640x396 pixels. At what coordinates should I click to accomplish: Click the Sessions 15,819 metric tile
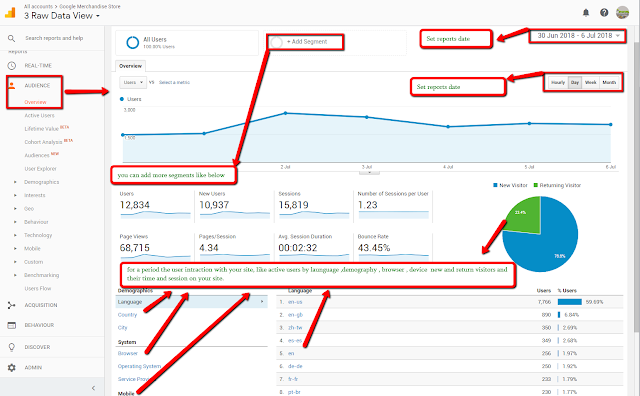pyautogui.click(x=313, y=205)
